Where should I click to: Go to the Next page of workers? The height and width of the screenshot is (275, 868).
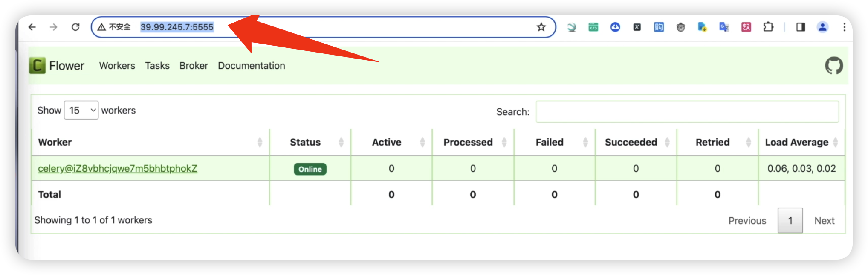[x=824, y=221]
